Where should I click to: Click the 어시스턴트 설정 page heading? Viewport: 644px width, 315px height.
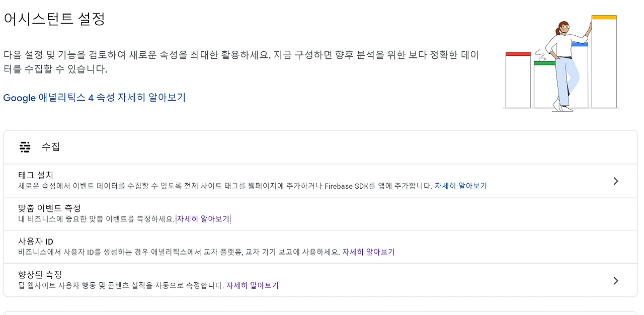pos(54,19)
